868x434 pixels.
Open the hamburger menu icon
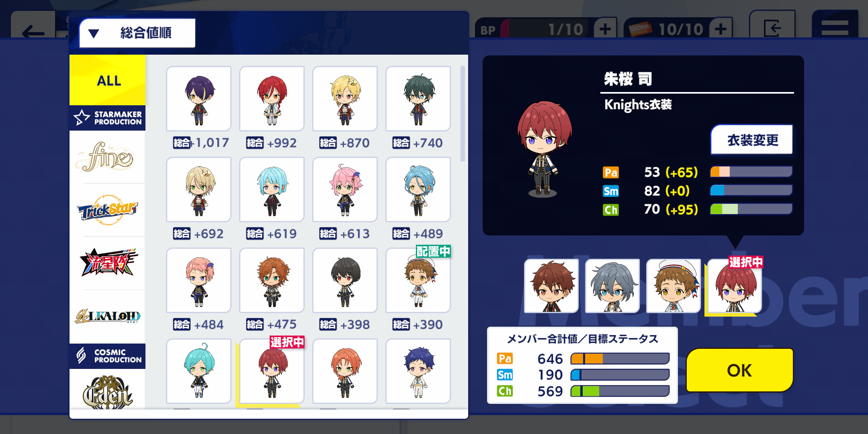coord(835,27)
